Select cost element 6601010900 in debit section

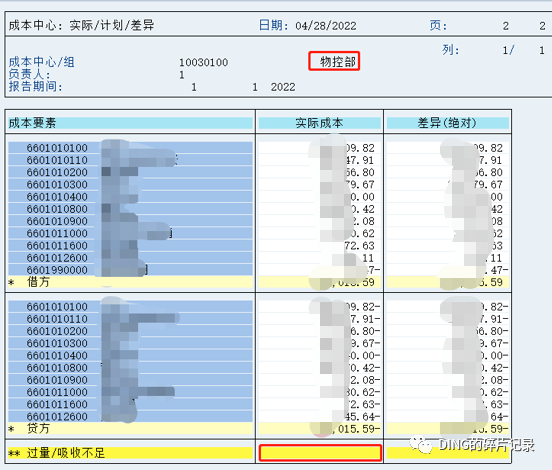point(57,221)
